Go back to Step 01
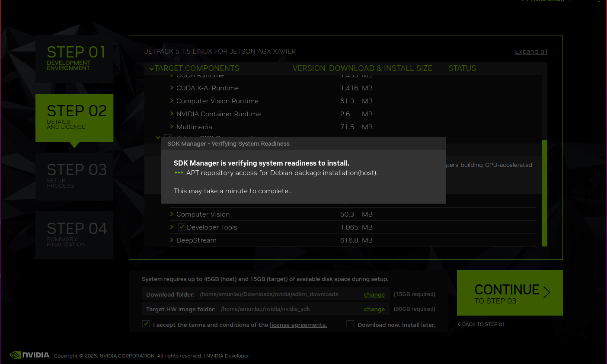This screenshot has height=364, width=607. [481, 324]
